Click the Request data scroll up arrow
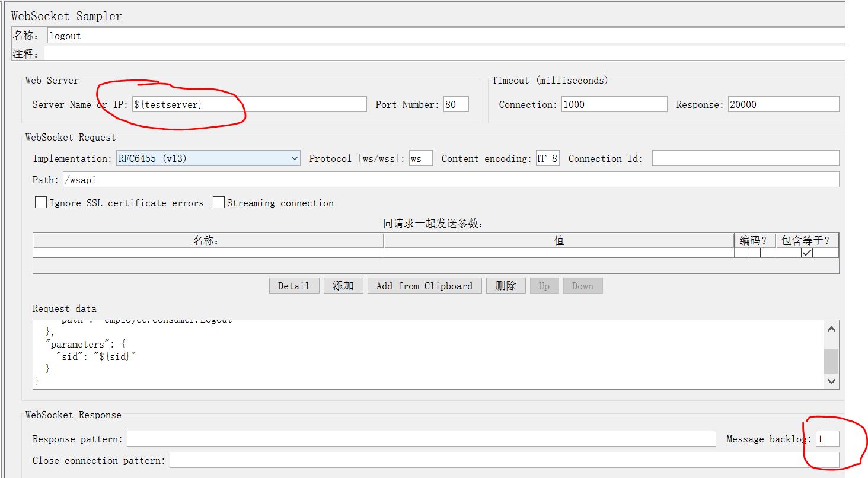This screenshot has height=478, width=868. coord(831,329)
